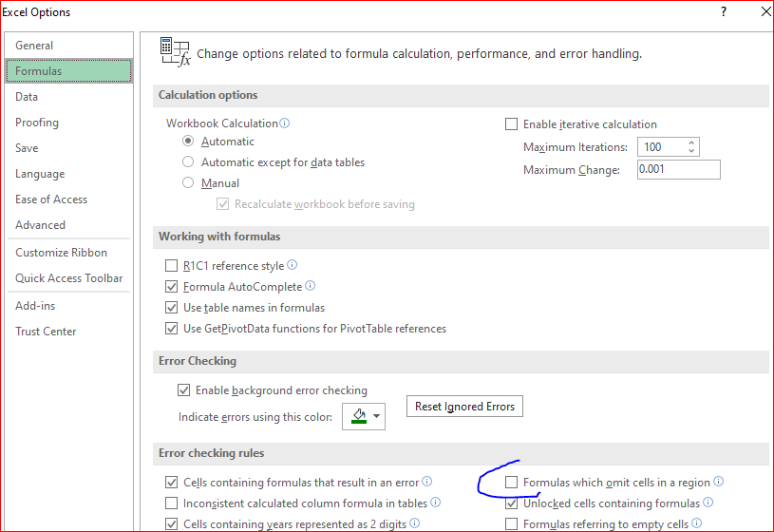
Task: Open the Save category
Action: (x=69, y=148)
